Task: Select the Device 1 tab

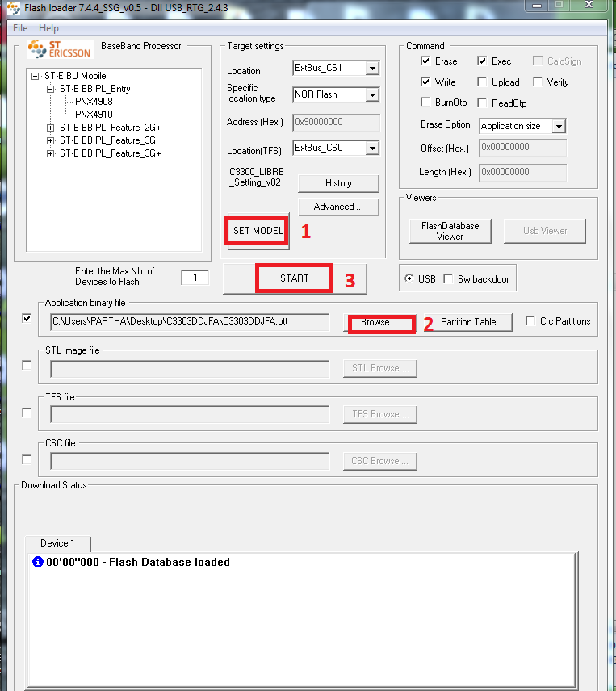Action: click(57, 543)
